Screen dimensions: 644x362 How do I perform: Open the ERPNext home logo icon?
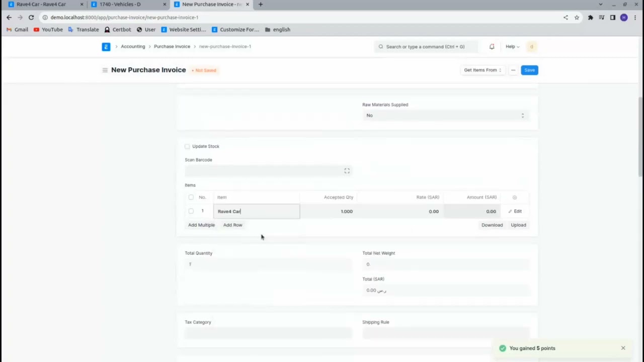[106, 47]
